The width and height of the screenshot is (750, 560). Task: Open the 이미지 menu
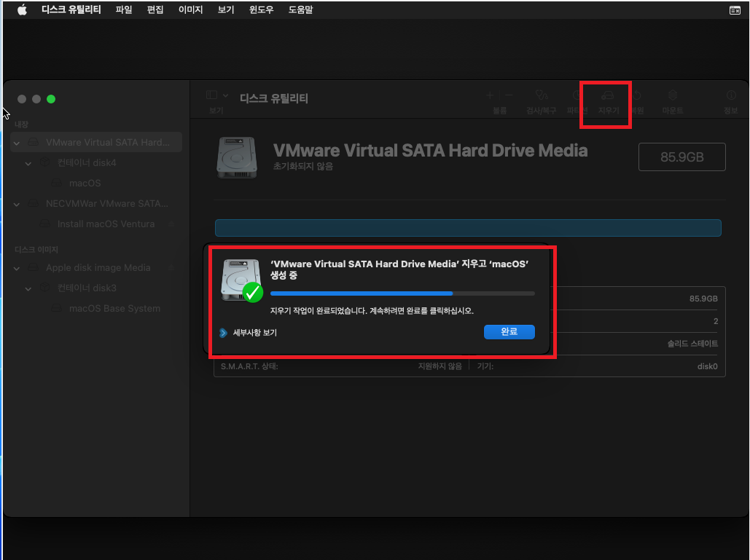click(x=190, y=9)
